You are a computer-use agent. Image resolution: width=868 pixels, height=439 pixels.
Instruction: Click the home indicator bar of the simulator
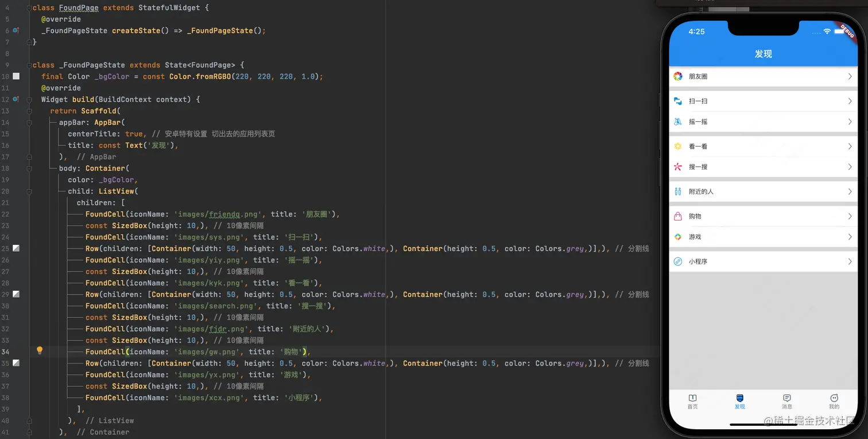[x=764, y=425]
